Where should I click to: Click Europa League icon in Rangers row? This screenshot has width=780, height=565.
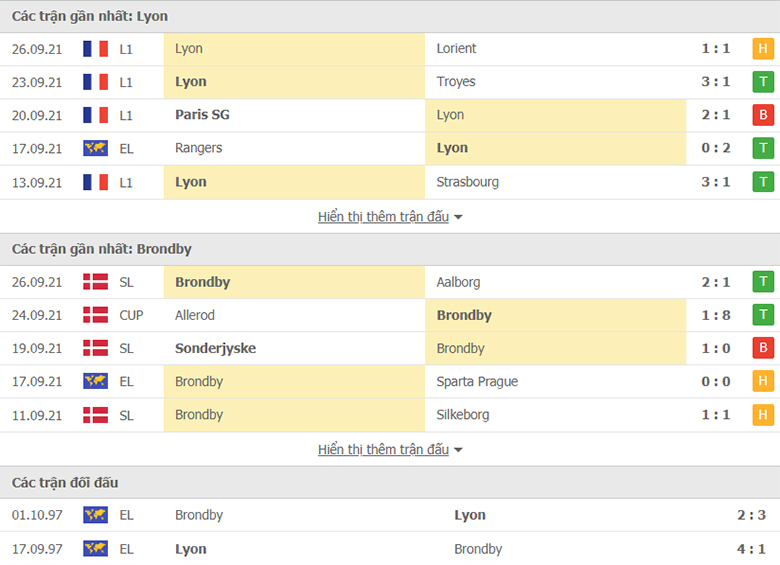[96, 148]
